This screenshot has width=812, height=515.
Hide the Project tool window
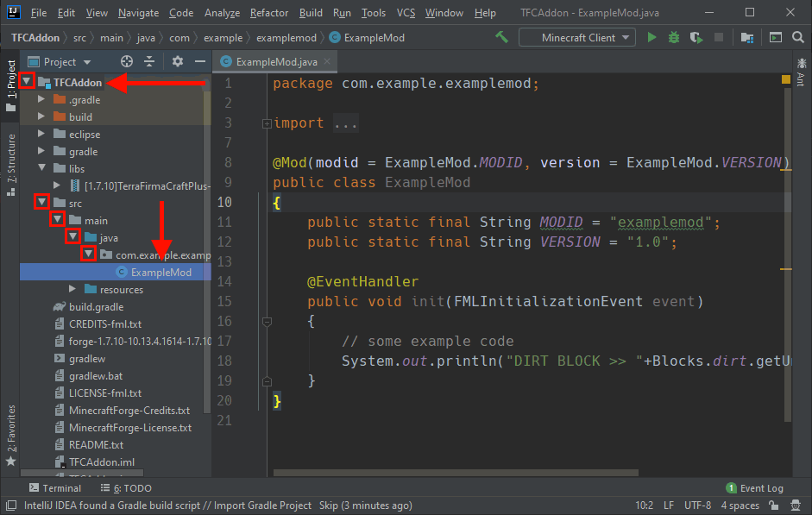pos(200,61)
